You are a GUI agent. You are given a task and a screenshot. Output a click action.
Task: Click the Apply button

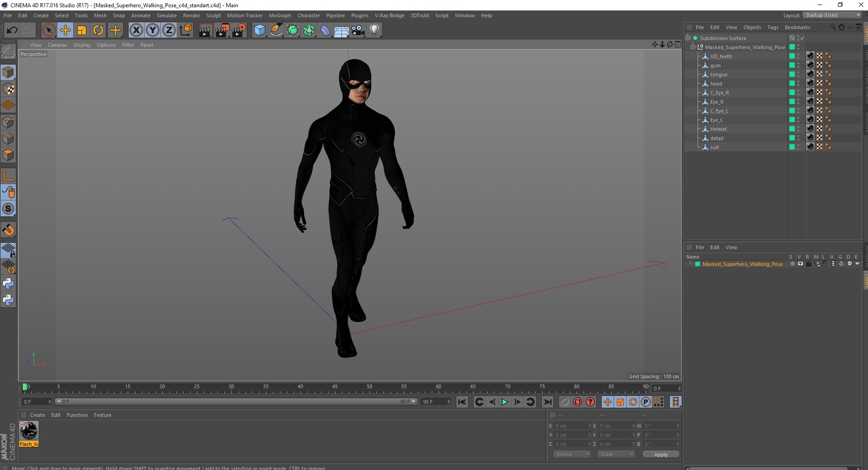point(661,455)
